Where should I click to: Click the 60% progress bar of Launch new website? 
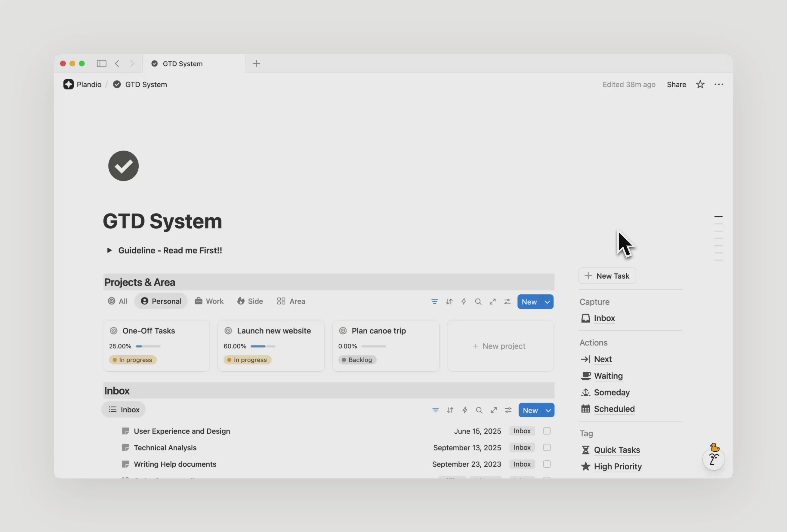263,346
